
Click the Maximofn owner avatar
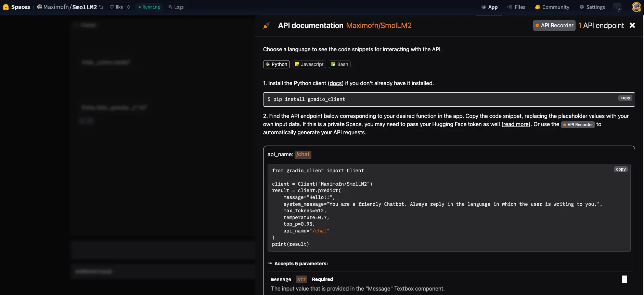pyautogui.click(x=40, y=7)
